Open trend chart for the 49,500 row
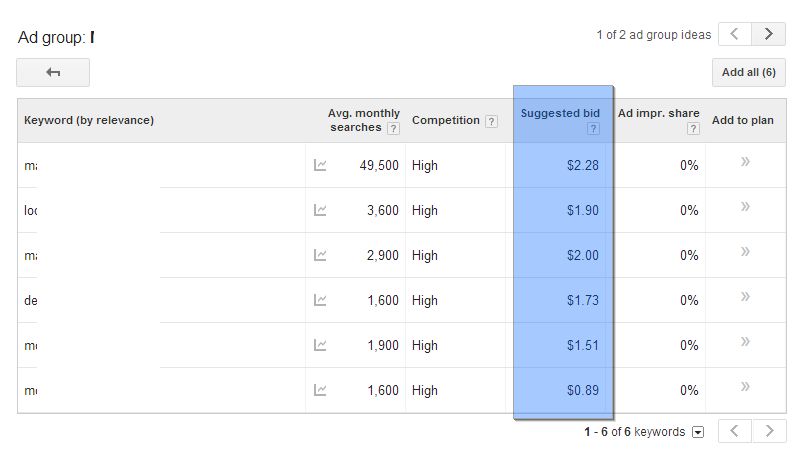The width and height of the screenshot is (799, 457). click(x=320, y=165)
